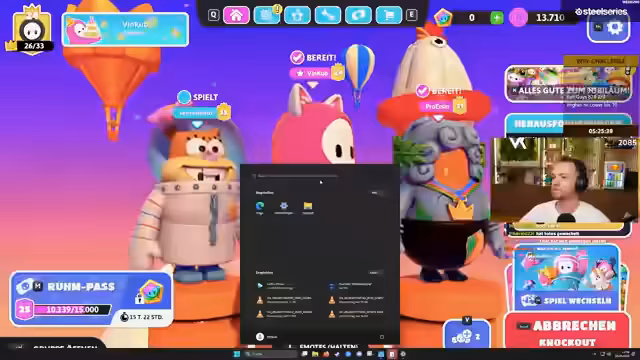Click the SPIELT status indicator circle
Viewport: 640px width, 360px height.
[184, 97]
